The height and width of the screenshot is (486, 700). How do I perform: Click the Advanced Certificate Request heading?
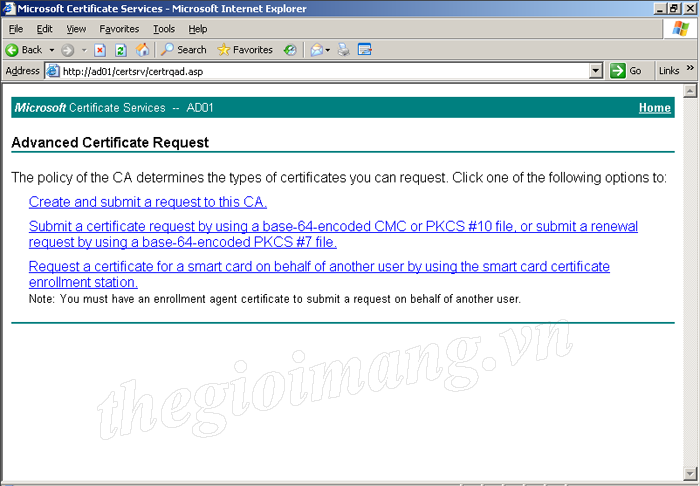(110, 142)
